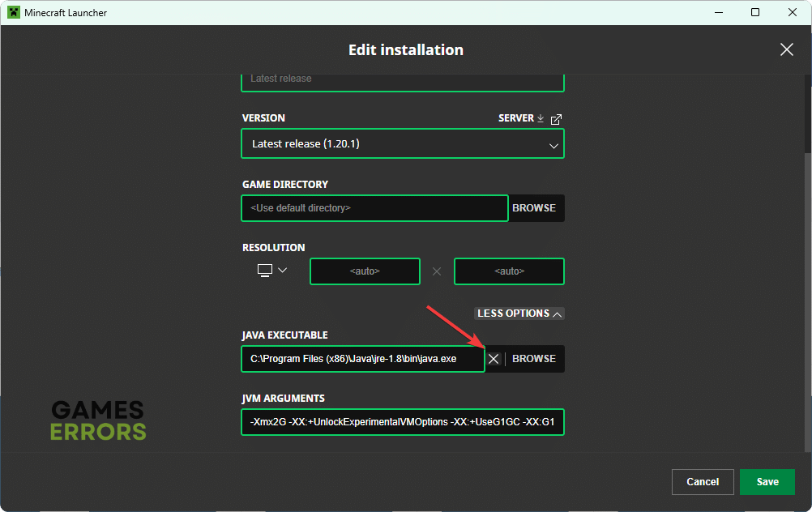The width and height of the screenshot is (812, 512).
Task: Browse for a game directory
Action: click(534, 208)
